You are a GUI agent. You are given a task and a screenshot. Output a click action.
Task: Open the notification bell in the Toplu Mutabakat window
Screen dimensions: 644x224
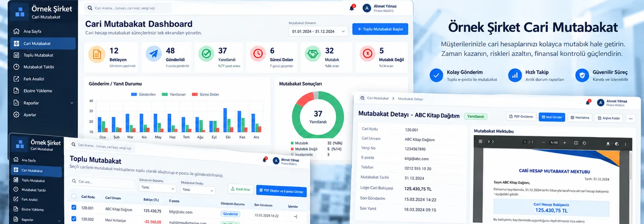pos(264,160)
